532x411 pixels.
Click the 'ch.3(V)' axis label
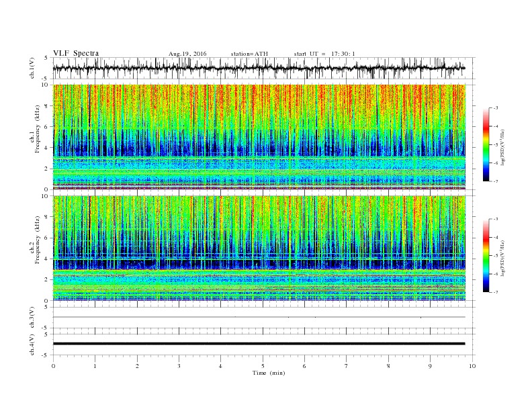pos(32,318)
